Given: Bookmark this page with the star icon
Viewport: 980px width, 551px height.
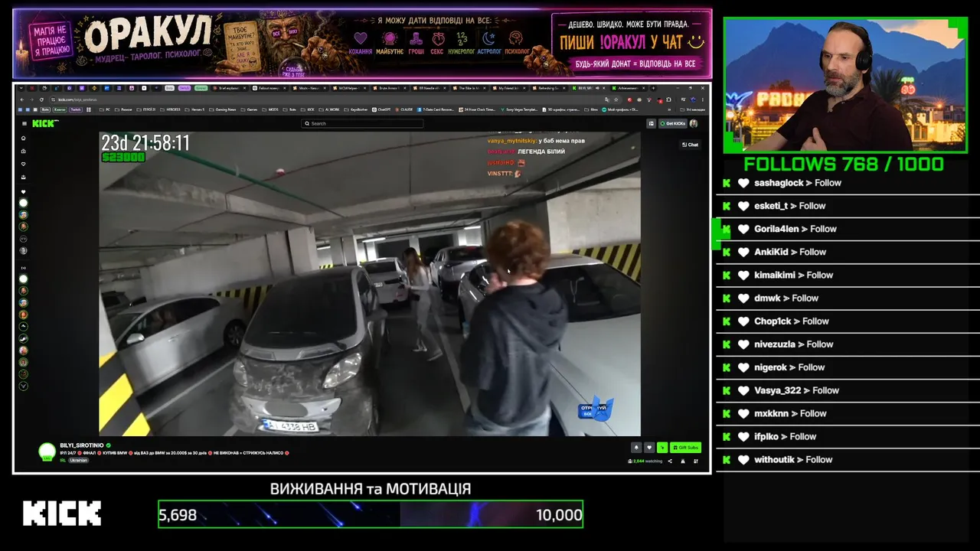Looking at the screenshot, I should (616, 99).
